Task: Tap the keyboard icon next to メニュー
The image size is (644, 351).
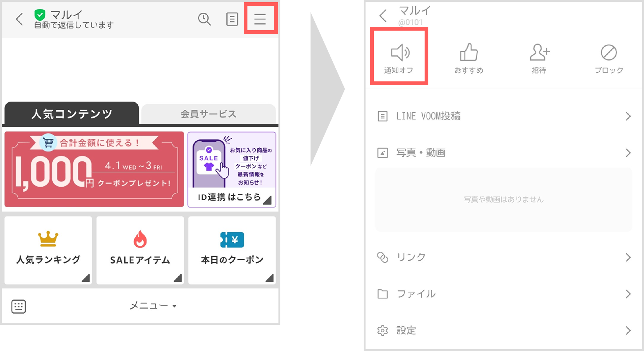Action: (x=18, y=306)
